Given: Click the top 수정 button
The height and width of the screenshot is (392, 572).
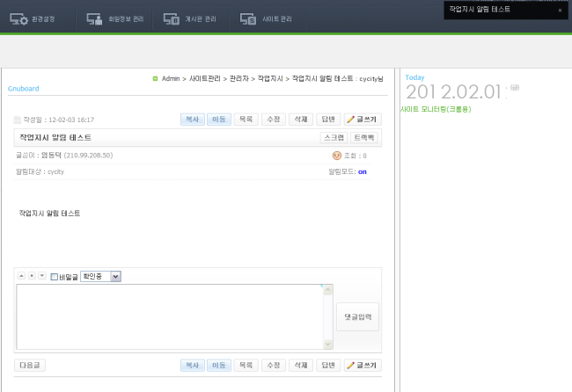Looking at the screenshot, I should (274, 120).
